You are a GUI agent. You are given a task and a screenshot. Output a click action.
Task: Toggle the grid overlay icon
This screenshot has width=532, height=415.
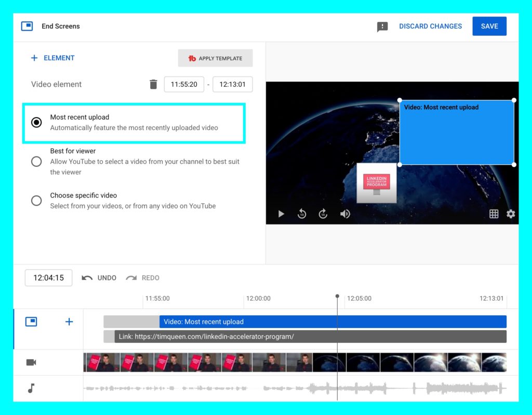pyautogui.click(x=494, y=214)
